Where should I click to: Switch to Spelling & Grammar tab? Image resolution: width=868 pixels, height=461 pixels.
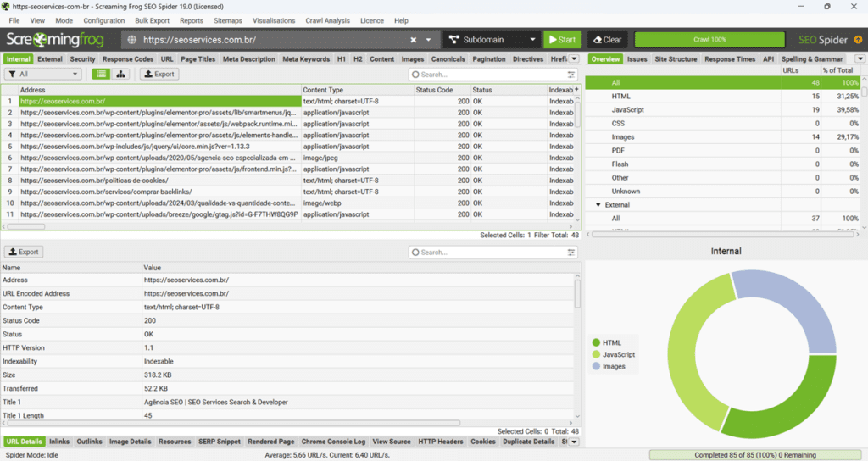[x=812, y=59]
